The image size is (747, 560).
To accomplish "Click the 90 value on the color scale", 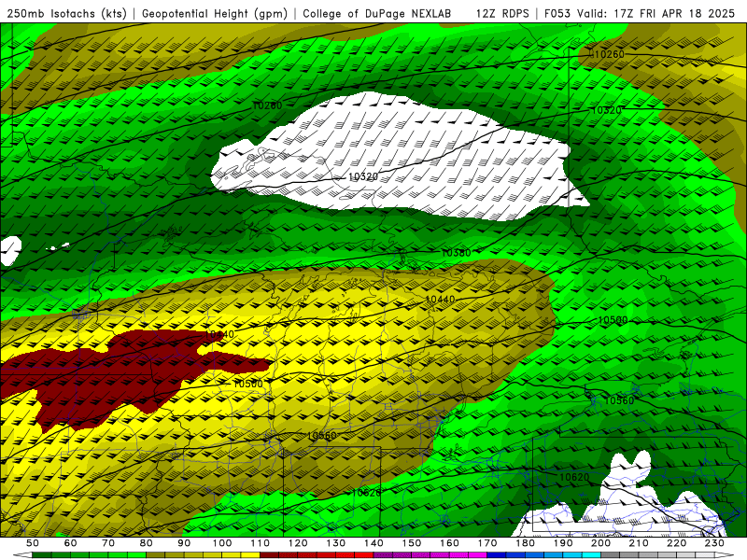I will [x=184, y=543].
